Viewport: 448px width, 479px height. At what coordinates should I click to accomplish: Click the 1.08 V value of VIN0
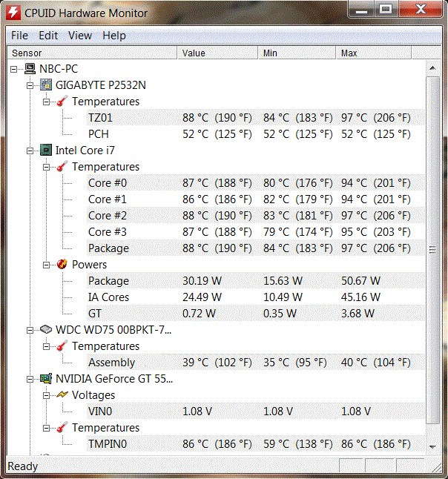click(197, 412)
